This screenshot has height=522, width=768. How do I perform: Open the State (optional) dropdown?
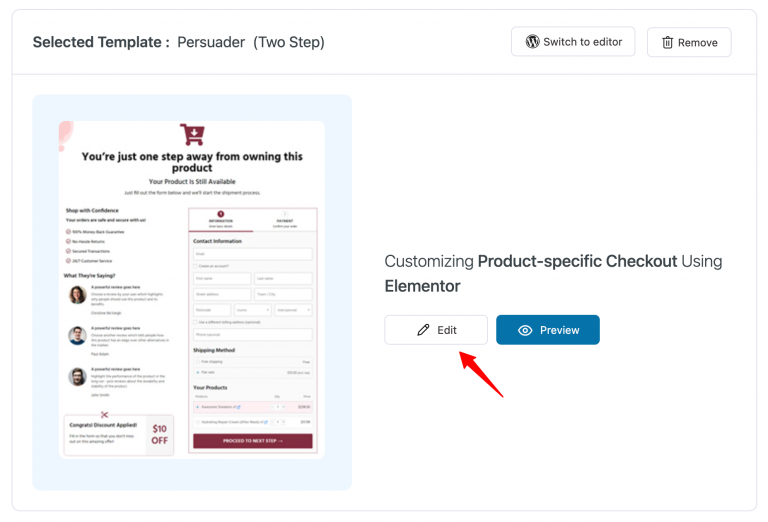tap(293, 310)
